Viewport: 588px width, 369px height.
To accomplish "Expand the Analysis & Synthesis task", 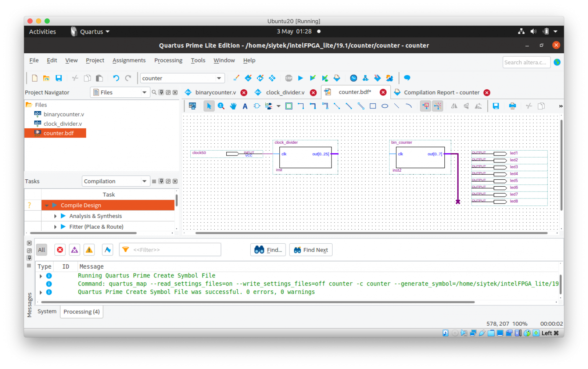I will [x=55, y=216].
